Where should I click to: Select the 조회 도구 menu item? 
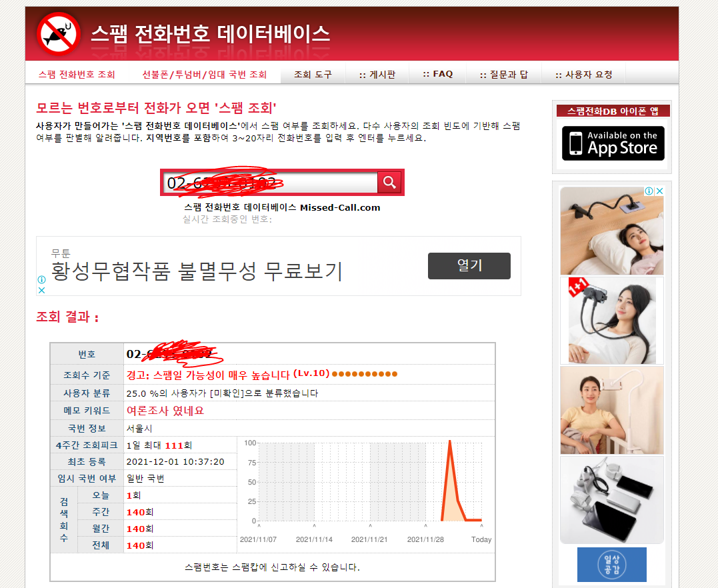click(x=312, y=74)
